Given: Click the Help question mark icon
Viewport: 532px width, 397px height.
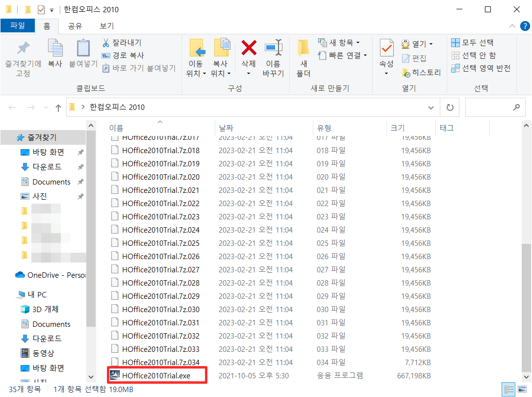Looking at the screenshot, I should (525, 26).
